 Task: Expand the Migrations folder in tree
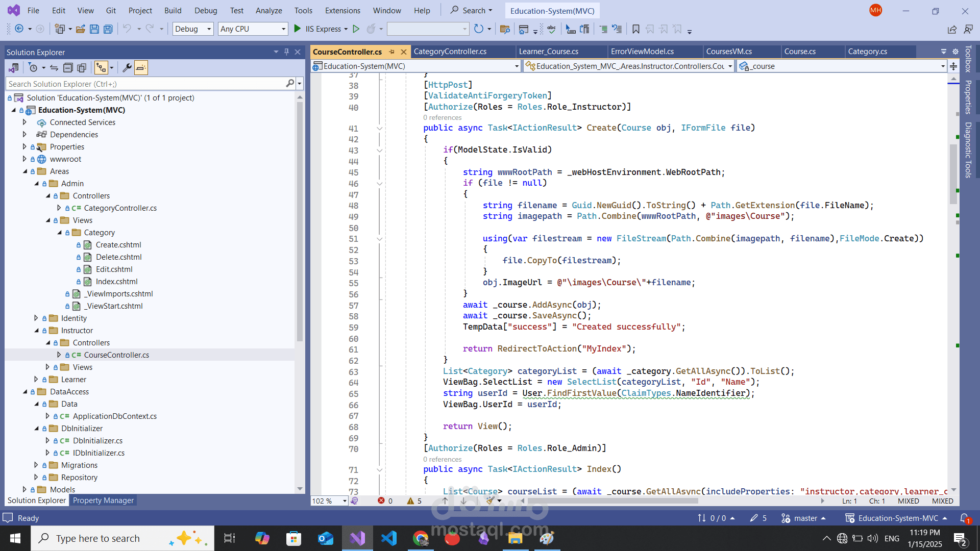[x=36, y=465]
